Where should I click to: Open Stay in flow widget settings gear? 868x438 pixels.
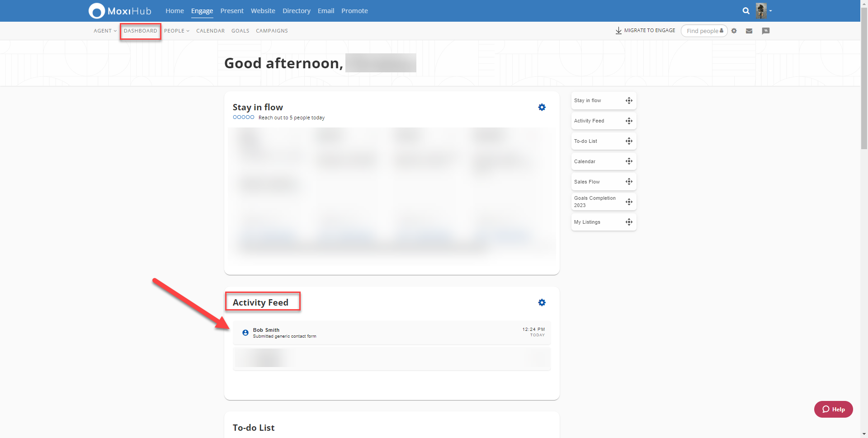pyautogui.click(x=542, y=107)
